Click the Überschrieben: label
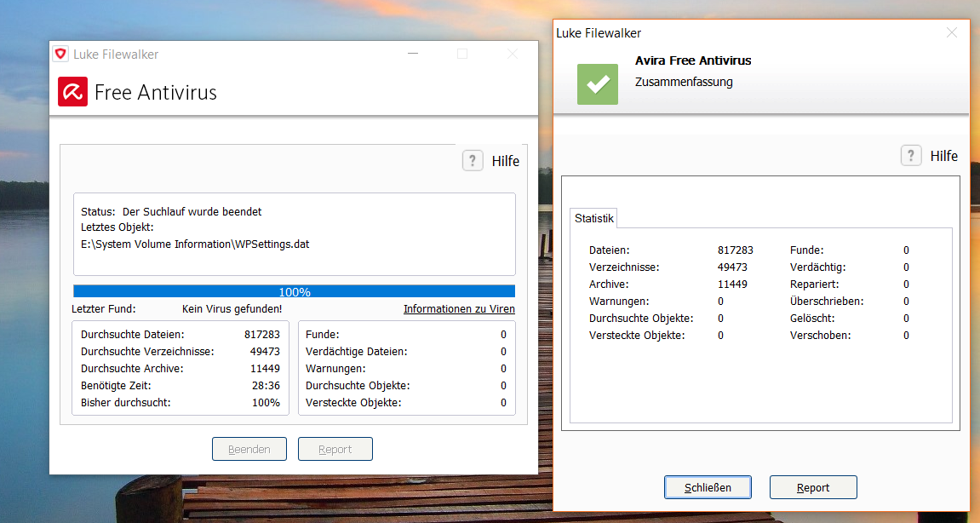This screenshot has width=980, height=523. tap(827, 301)
